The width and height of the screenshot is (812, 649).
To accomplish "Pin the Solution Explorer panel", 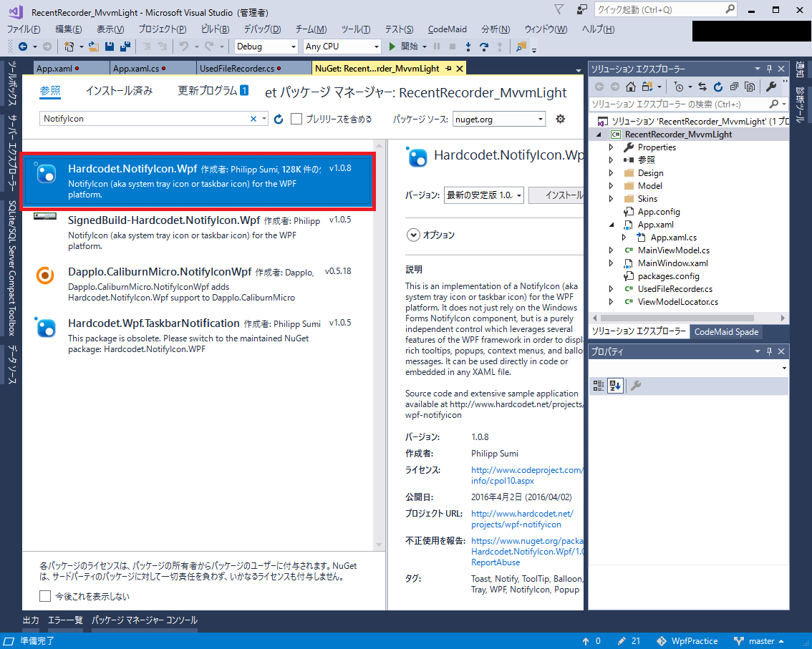I will point(770,68).
